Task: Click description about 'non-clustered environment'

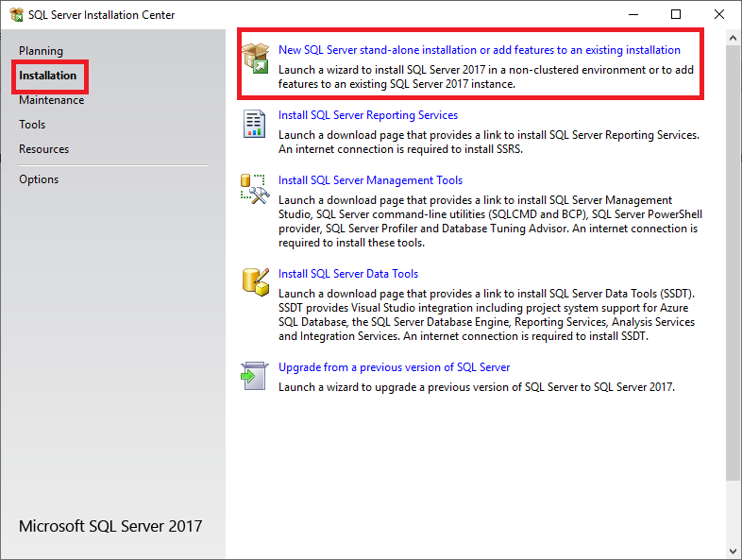Action: pos(486,76)
